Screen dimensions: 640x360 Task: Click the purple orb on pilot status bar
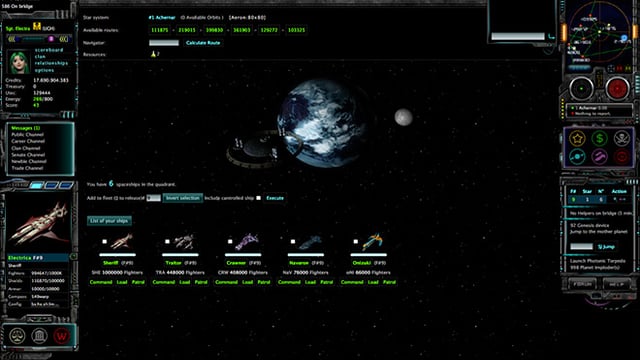51,39
